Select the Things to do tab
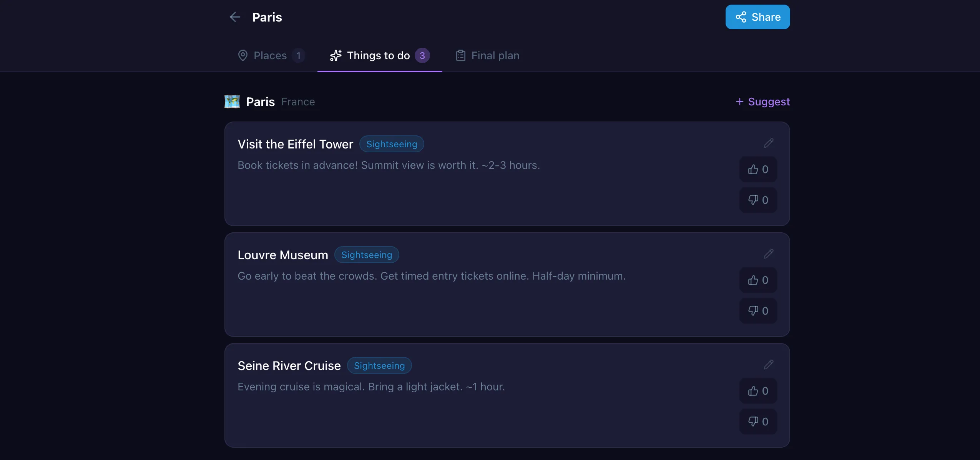This screenshot has width=980, height=460. click(380, 55)
